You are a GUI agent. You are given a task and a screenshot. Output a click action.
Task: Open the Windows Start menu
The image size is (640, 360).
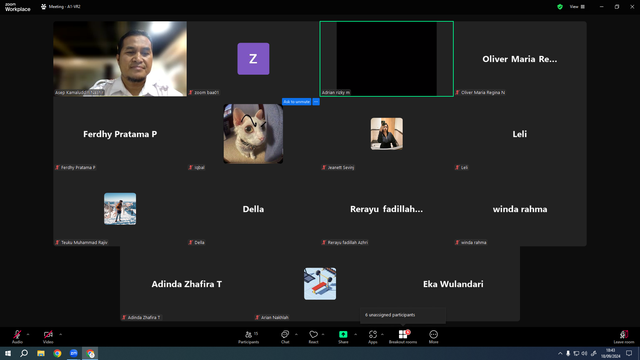[8, 353]
